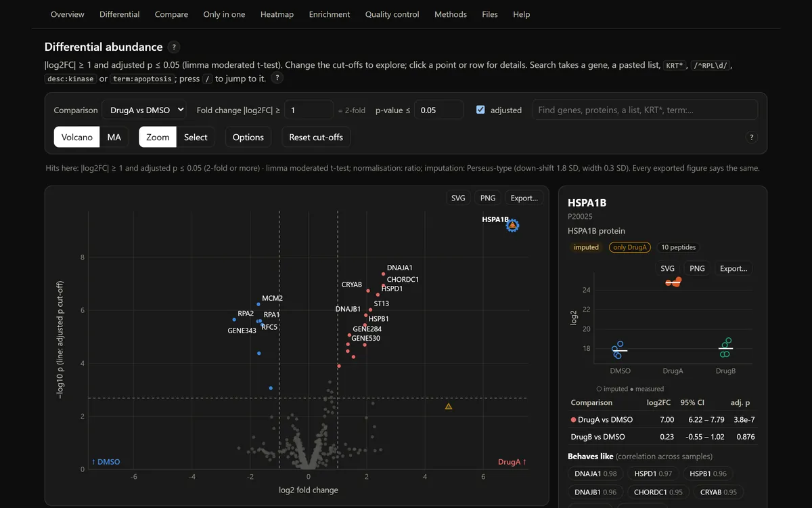Open the Comparison dropdown

pyautogui.click(x=144, y=110)
